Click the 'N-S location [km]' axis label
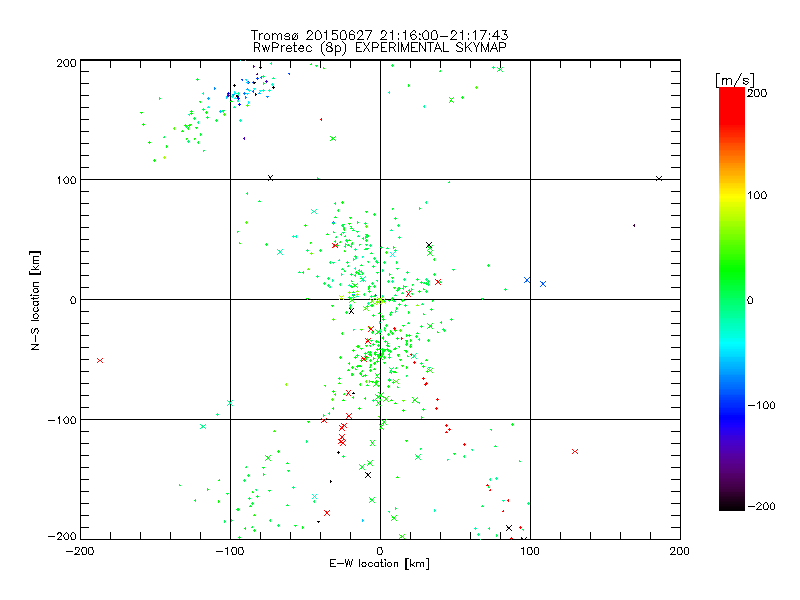 35,300
